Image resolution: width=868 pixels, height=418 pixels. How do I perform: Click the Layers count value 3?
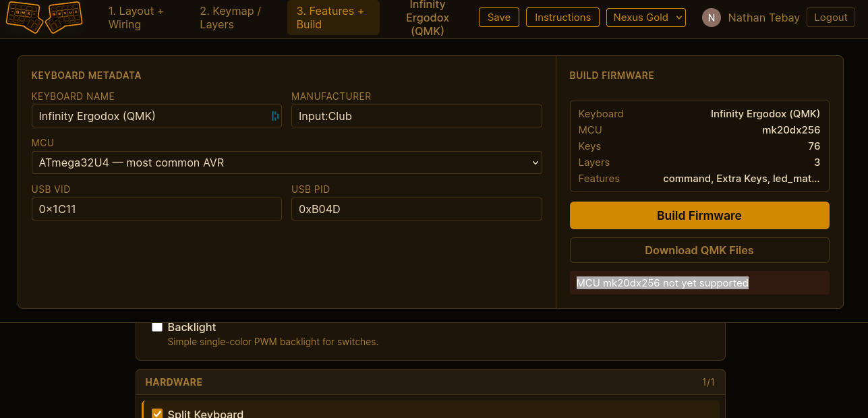tap(817, 162)
